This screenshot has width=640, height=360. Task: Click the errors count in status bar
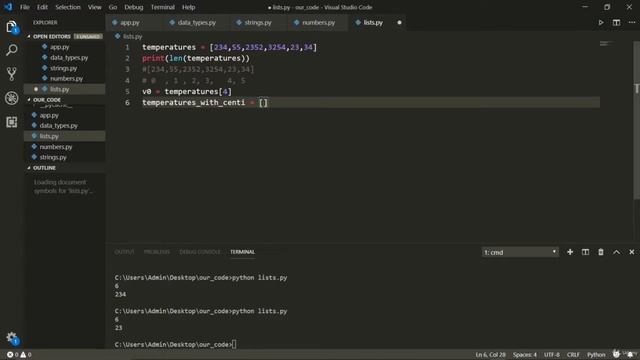pos(13,355)
